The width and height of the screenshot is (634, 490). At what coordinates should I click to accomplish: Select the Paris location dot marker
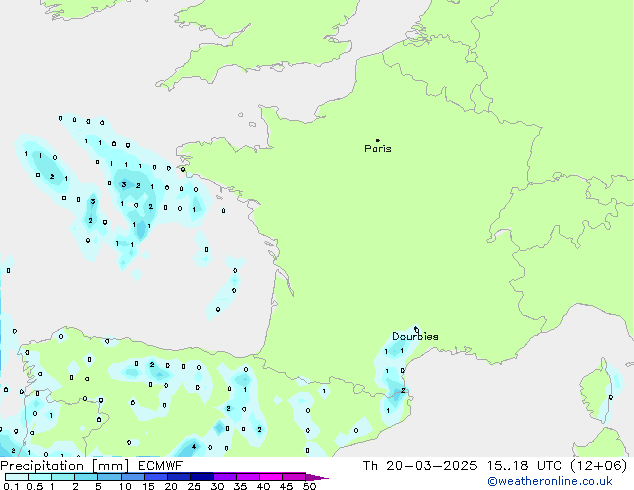[378, 140]
